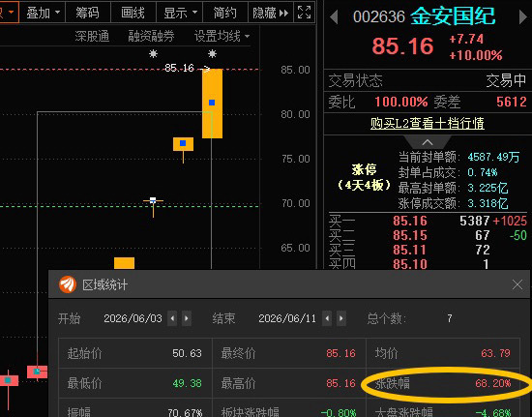Viewport: 532px width, 417px height.
Task: Click the left star event marker
Action: [x=154, y=53]
